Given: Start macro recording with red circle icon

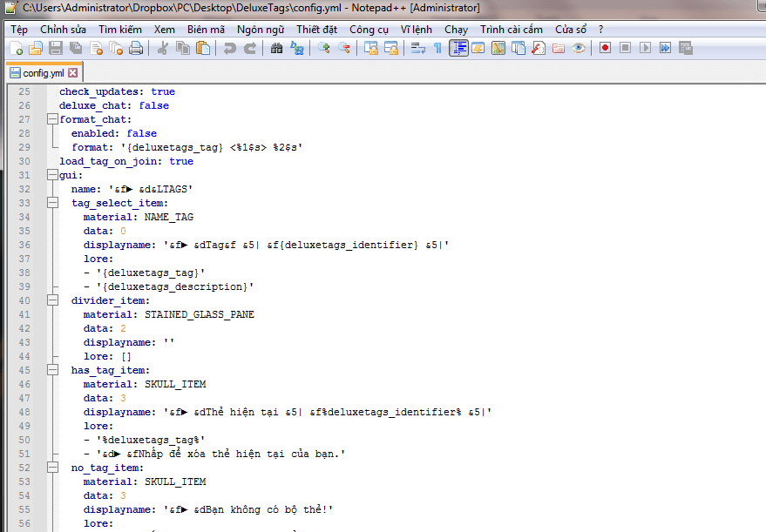Looking at the screenshot, I should 605,49.
